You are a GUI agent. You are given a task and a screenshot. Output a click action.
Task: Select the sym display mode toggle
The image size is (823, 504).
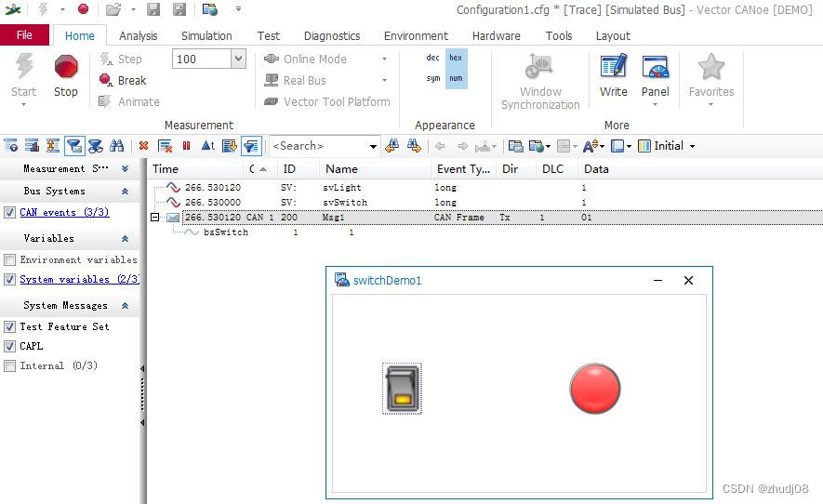tap(433, 78)
